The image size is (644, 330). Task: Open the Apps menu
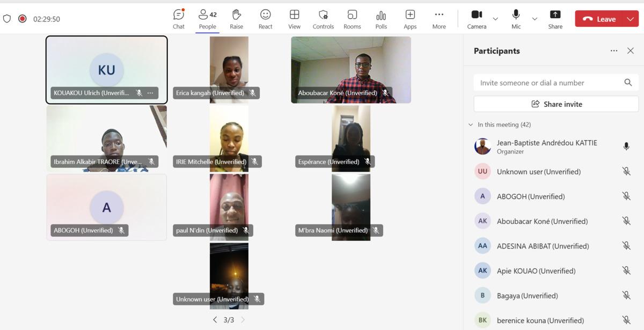pyautogui.click(x=410, y=19)
